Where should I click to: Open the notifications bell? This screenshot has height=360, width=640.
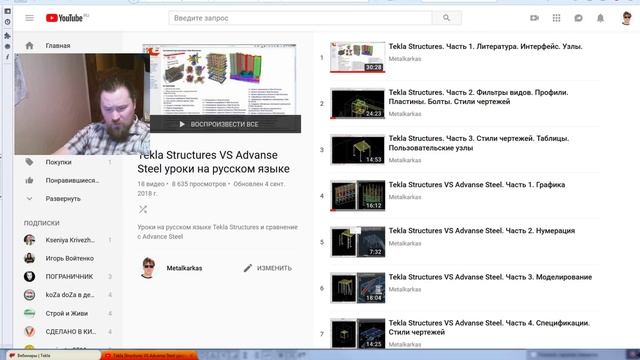(600, 18)
